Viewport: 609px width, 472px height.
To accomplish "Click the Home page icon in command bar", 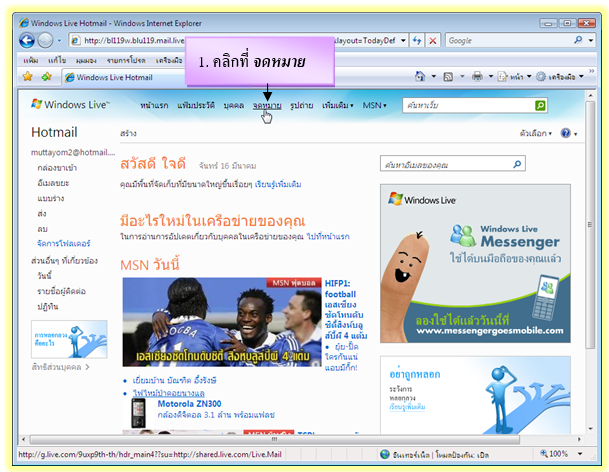I will 420,77.
